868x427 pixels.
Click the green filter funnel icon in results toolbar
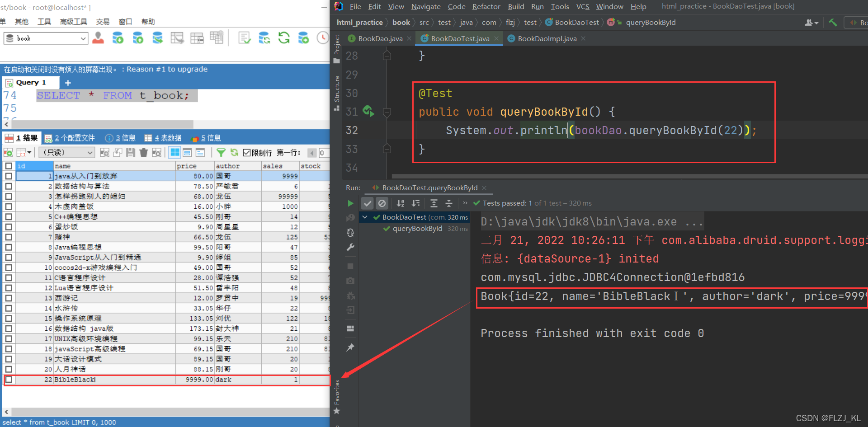point(221,152)
